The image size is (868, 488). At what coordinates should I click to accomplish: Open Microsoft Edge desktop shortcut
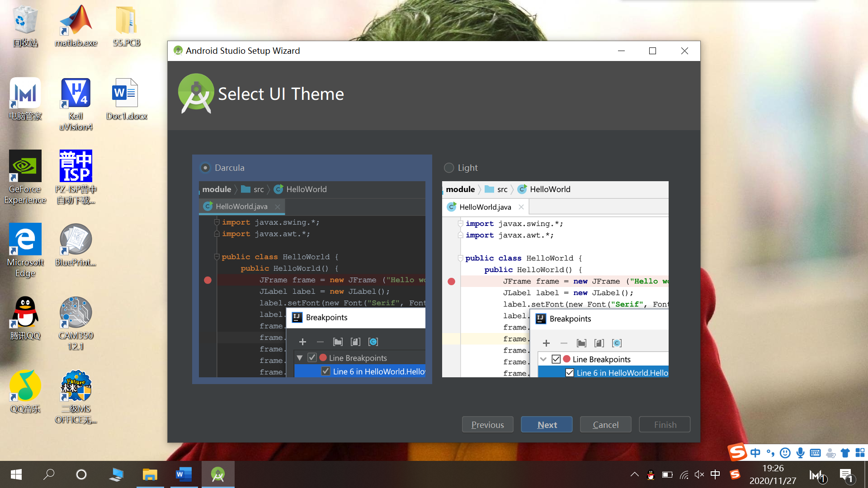(25, 249)
